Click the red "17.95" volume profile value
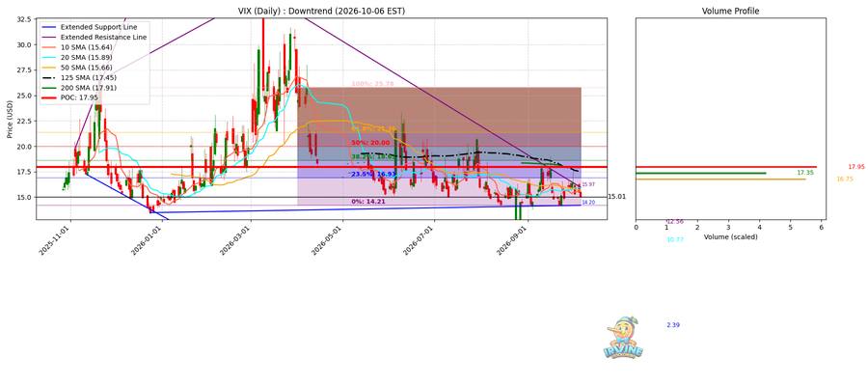 pos(855,167)
